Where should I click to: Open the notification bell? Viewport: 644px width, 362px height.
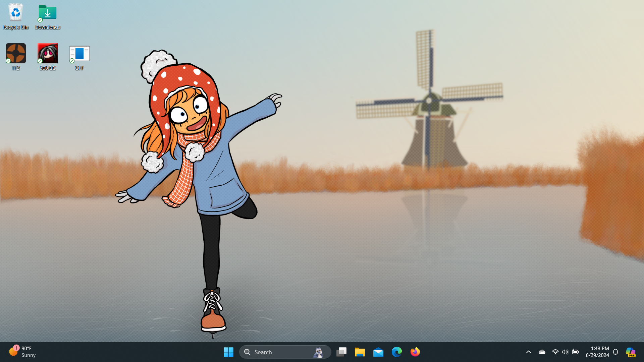click(x=615, y=352)
